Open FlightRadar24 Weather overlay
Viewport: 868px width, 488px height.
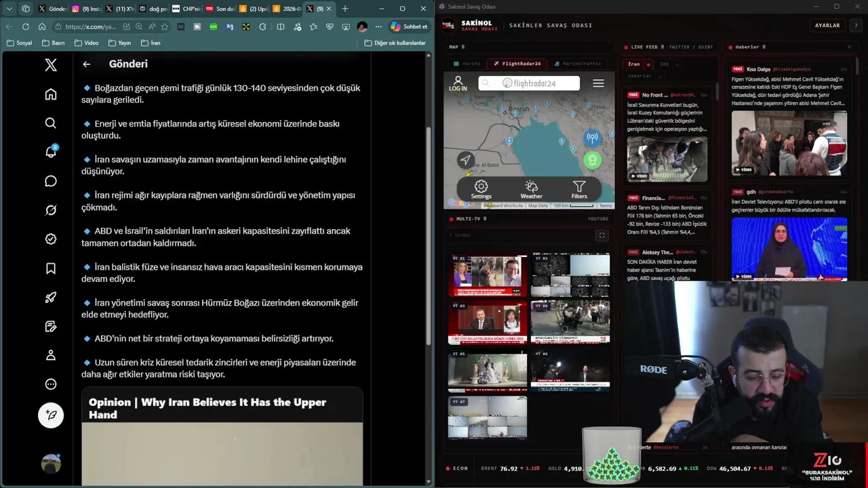[x=531, y=190]
